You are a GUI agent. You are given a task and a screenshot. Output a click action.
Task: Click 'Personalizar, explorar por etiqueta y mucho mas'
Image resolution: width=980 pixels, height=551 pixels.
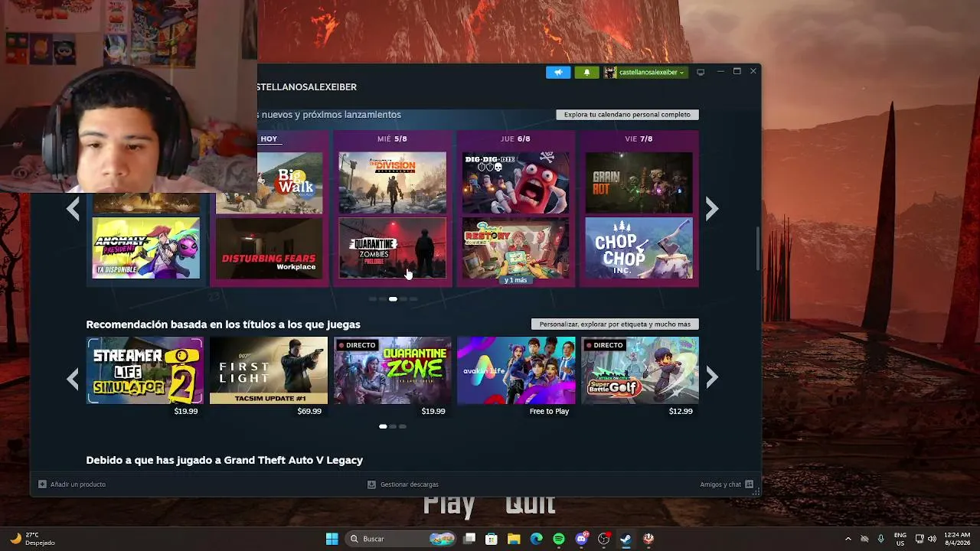(615, 324)
